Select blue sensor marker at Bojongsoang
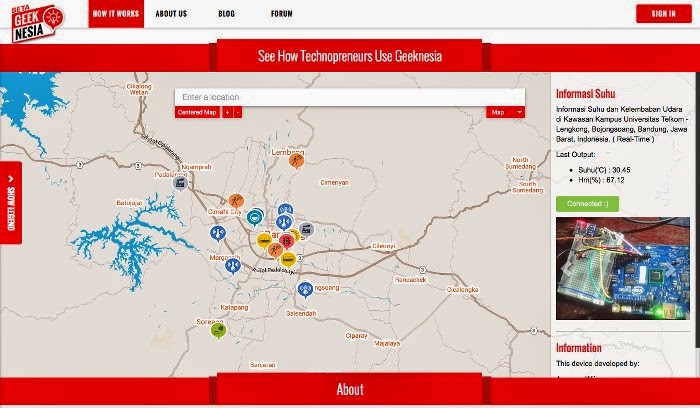 [305, 290]
